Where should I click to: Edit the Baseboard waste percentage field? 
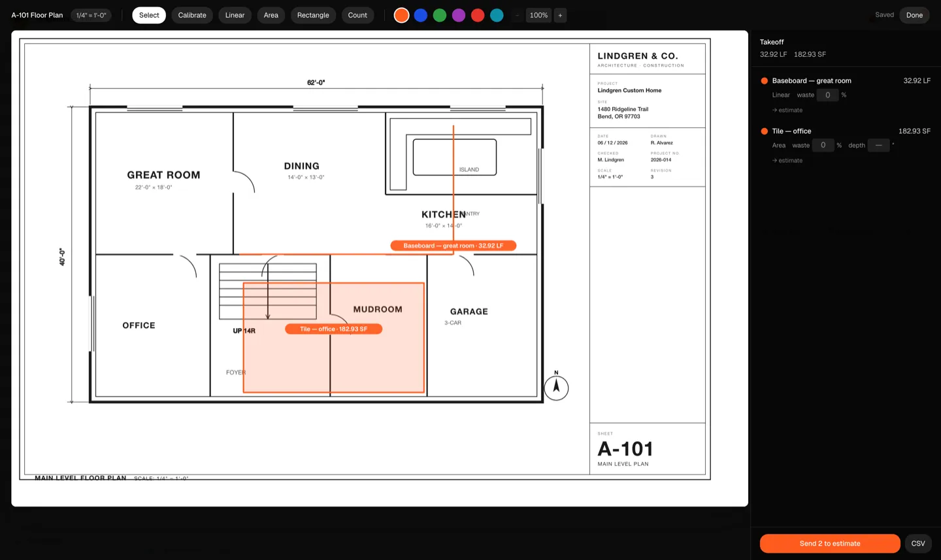click(827, 95)
